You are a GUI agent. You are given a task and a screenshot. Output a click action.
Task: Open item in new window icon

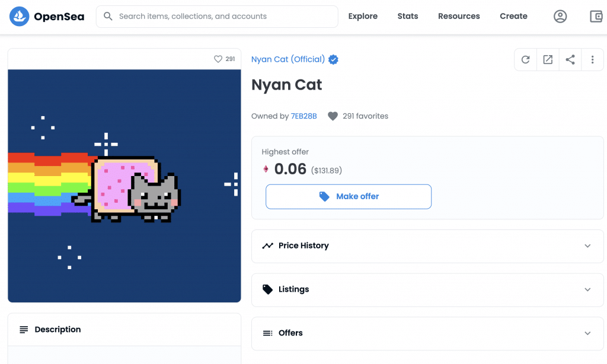click(548, 59)
